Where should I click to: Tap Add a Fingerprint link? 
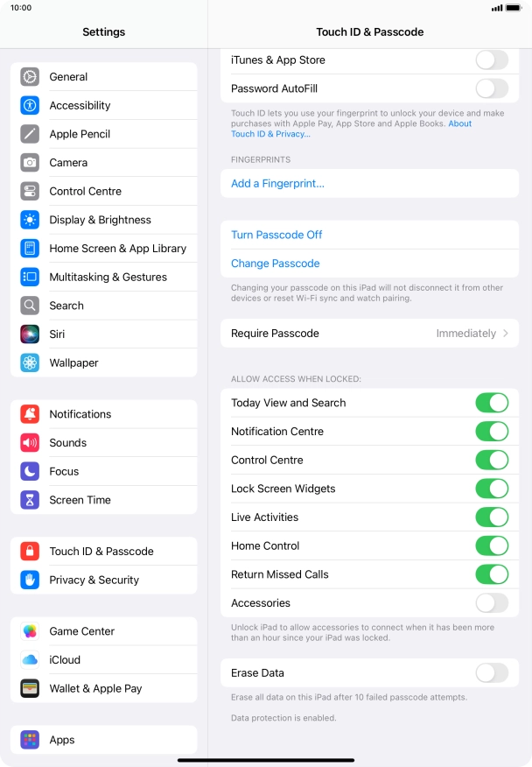coord(277,184)
